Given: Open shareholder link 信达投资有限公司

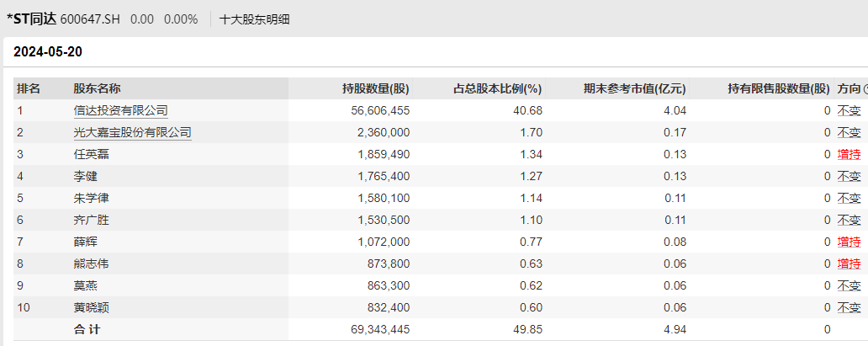Looking at the screenshot, I should click(x=120, y=110).
